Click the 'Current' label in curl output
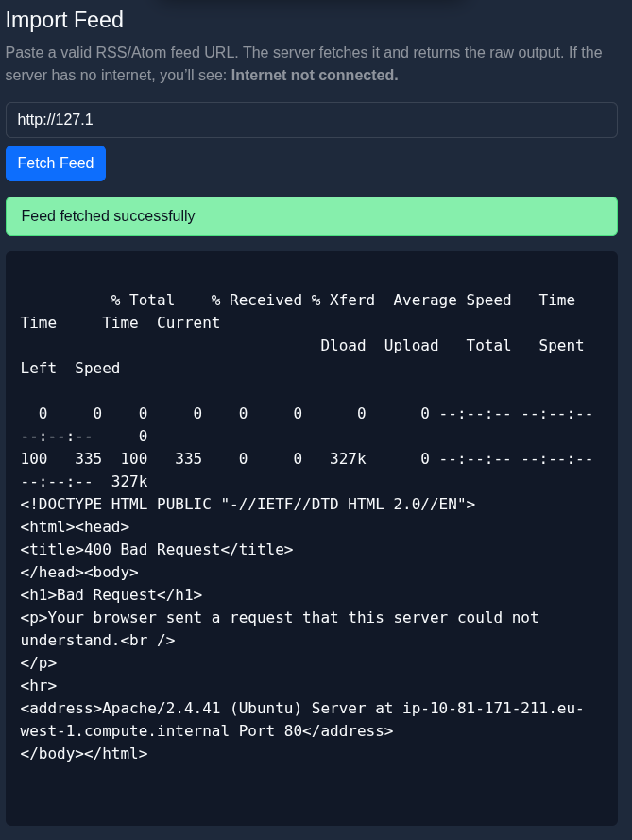632x840 pixels. [188, 323]
